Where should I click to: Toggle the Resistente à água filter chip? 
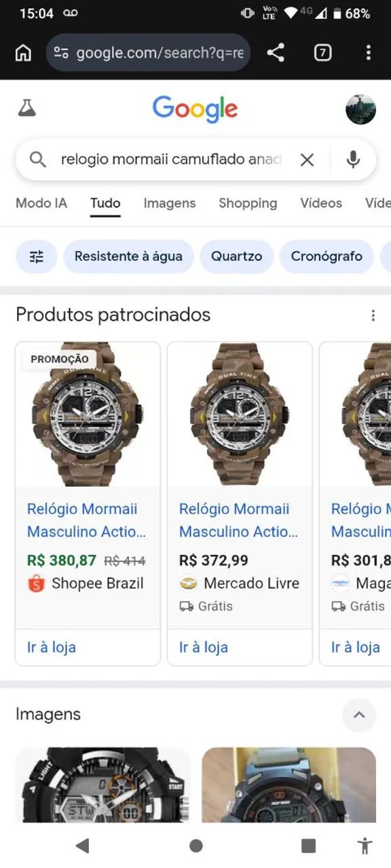click(x=128, y=256)
